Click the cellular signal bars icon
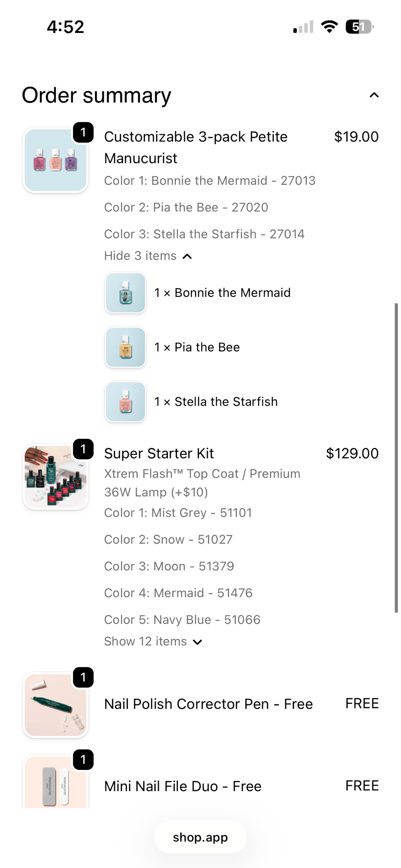 (303, 27)
